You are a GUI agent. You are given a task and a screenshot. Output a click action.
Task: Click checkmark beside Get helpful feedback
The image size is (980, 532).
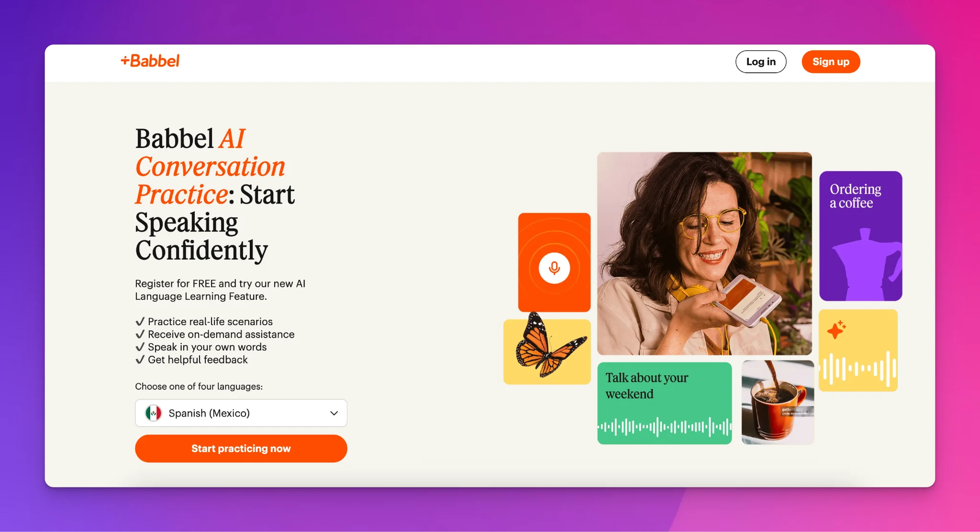[x=140, y=360]
